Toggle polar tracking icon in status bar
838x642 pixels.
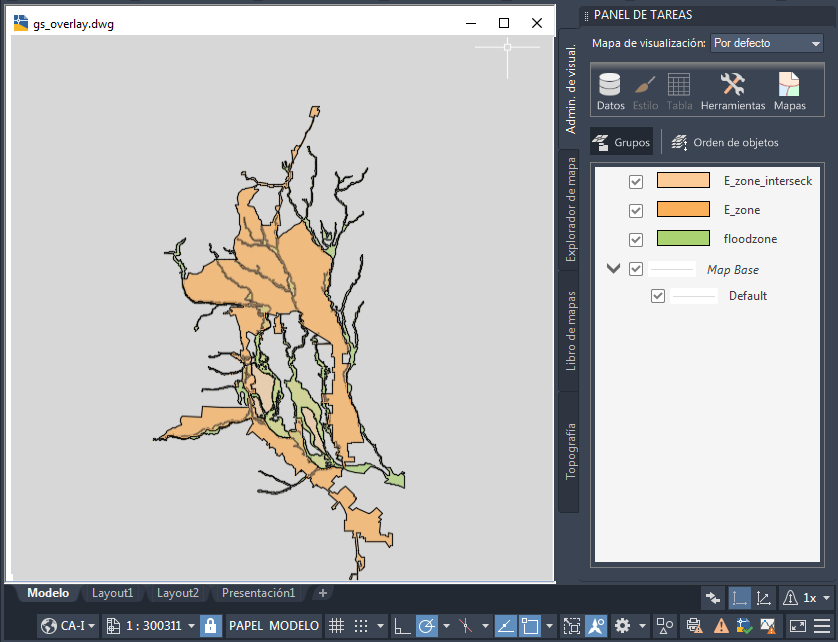(x=427, y=626)
